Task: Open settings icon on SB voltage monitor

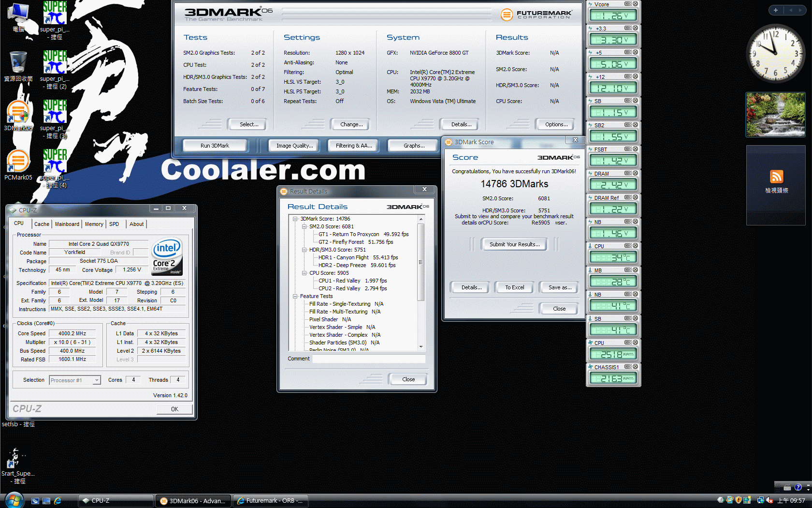Action: [628, 101]
